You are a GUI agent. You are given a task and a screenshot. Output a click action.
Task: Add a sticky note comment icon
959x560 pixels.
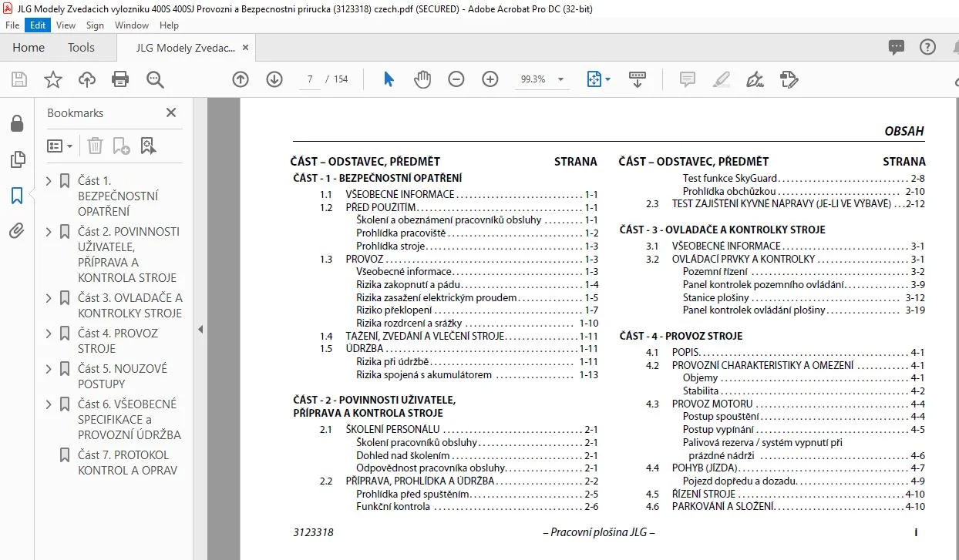point(687,79)
